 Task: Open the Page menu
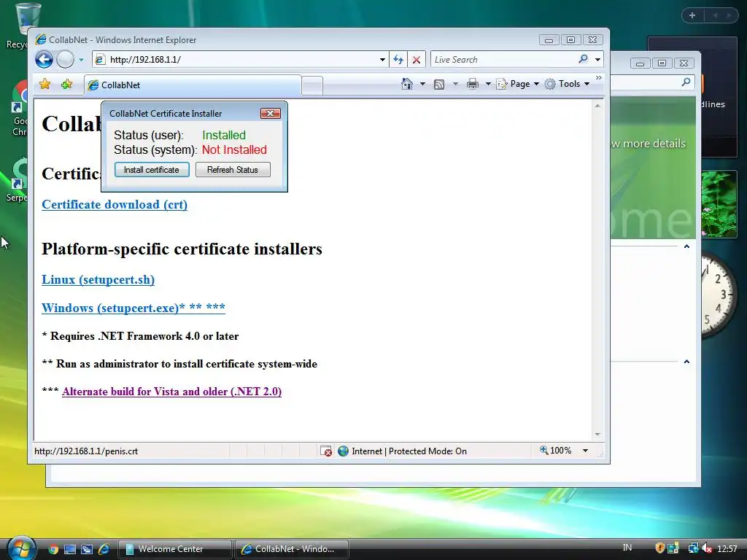click(x=518, y=84)
